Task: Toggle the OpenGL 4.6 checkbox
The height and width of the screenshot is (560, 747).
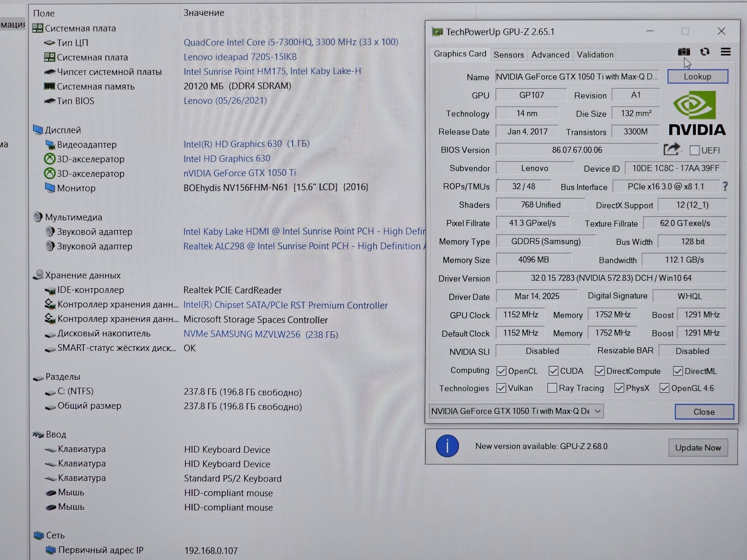Action: 664,388
